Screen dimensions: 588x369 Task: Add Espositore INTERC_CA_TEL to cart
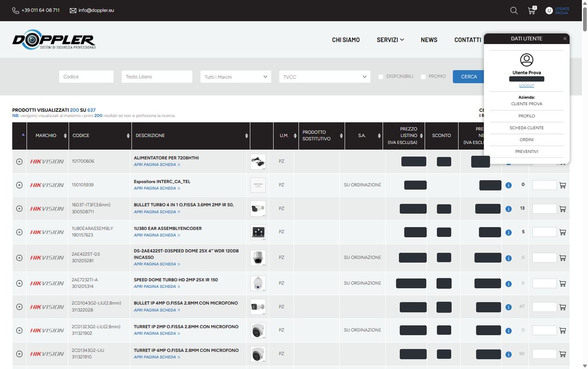tap(563, 185)
